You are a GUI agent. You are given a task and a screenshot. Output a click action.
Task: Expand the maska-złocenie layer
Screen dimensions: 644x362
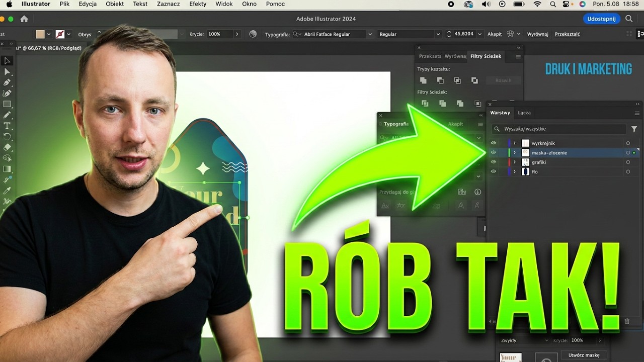click(514, 152)
